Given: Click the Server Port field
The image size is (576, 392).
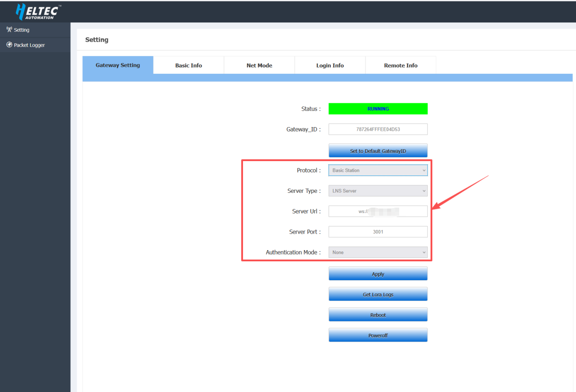Looking at the screenshot, I should (x=378, y=232).
